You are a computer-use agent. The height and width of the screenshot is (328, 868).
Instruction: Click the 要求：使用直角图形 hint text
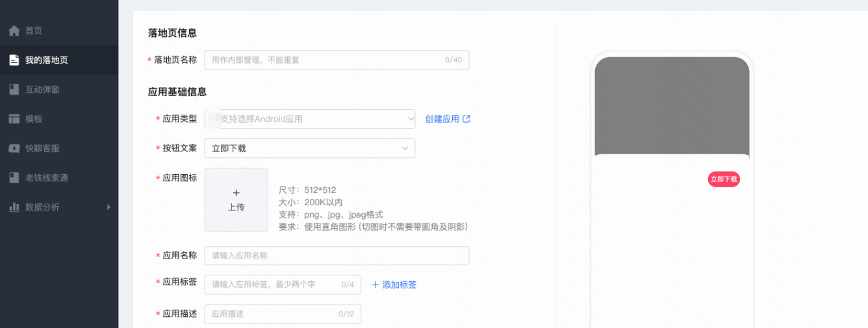(x=373, y=227)
